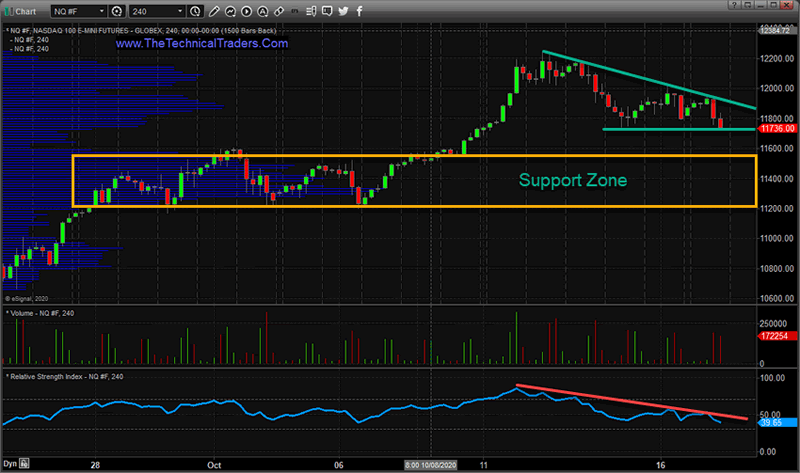Click the Dyn label in the bottom corner
Viewport: 800px width, 473px height.
coord(10,463)
